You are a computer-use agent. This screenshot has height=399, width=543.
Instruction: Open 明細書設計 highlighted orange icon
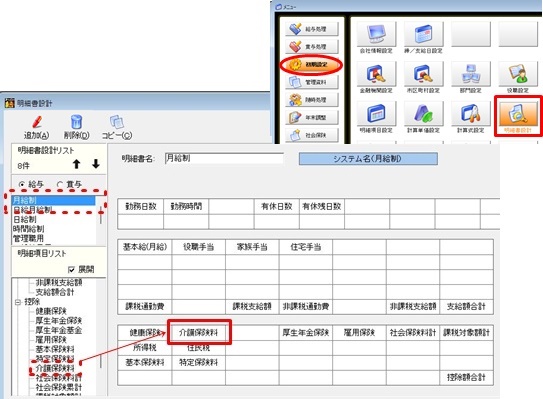click(x=518, y=114)
